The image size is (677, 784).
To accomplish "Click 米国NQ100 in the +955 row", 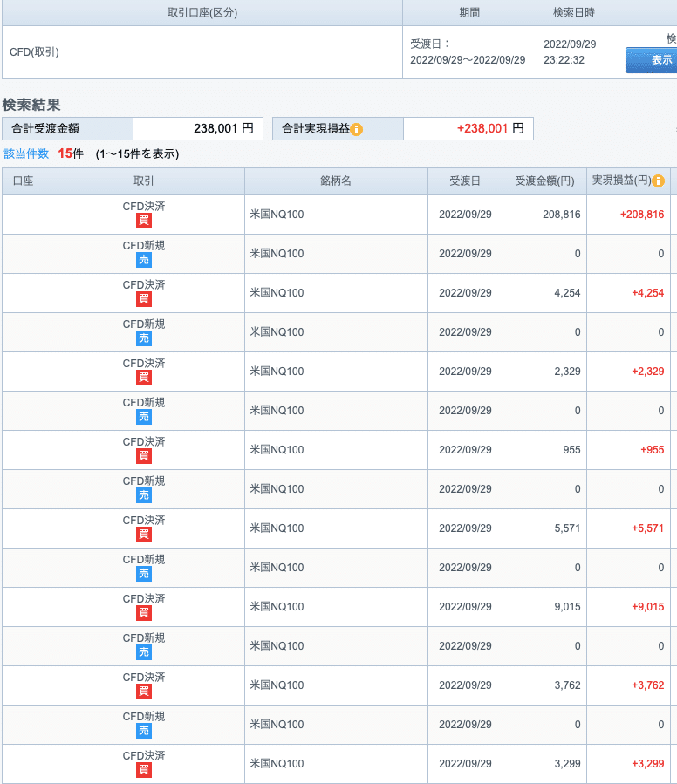I will (x=277, y=450).
